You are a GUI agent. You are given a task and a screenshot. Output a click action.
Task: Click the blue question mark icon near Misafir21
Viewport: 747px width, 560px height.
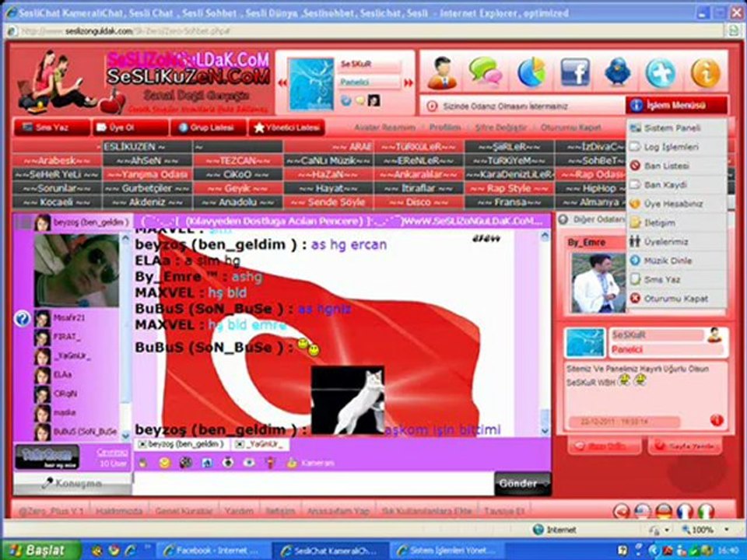(x=22, y=318)
